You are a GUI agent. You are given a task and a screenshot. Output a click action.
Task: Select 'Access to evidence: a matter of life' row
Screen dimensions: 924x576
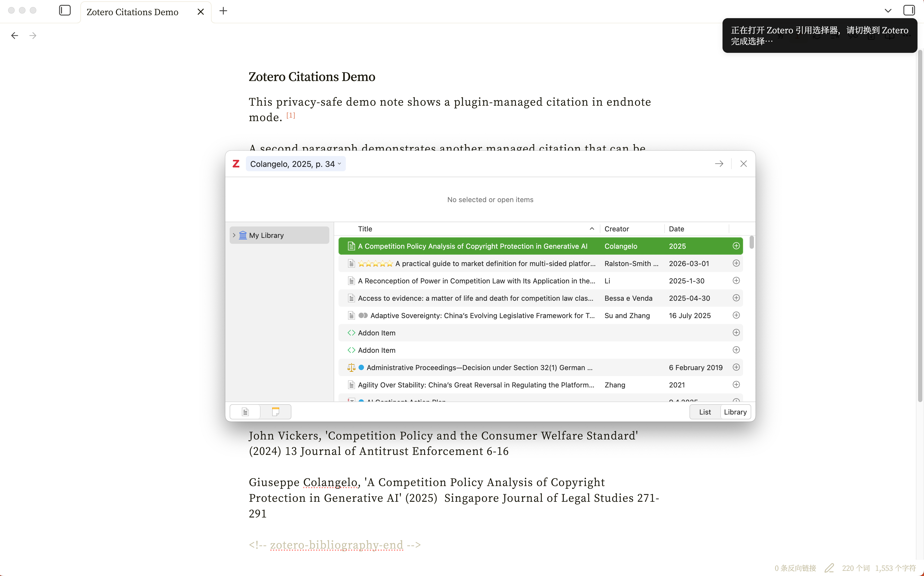[x=540, y=298]
